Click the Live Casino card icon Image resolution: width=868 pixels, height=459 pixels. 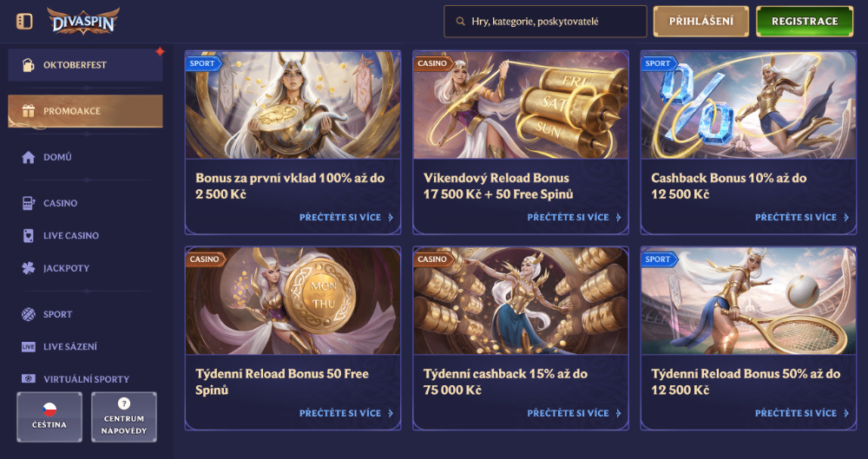29,235
